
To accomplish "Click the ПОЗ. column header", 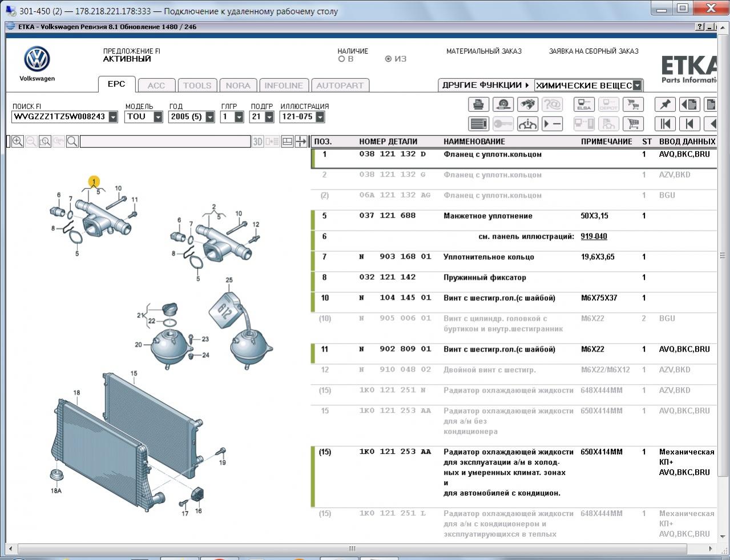I will point(323,142).
